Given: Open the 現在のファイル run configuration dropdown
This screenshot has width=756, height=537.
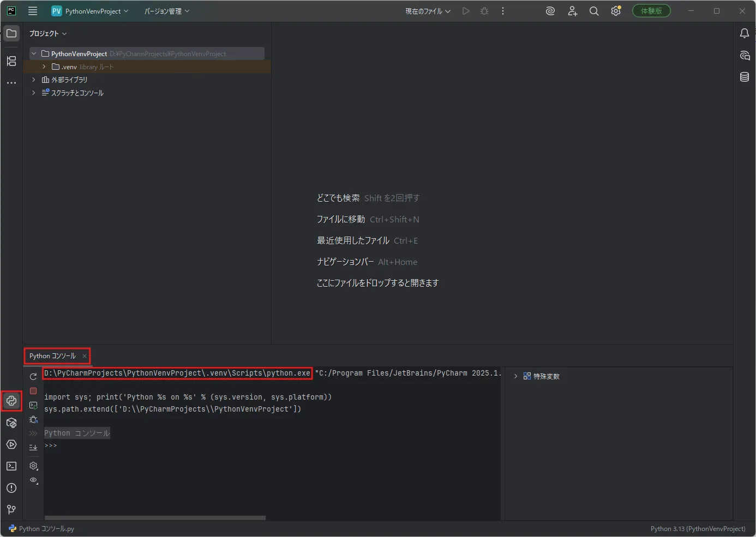Looking at the screenshot, I should click(x=428, y=11).
